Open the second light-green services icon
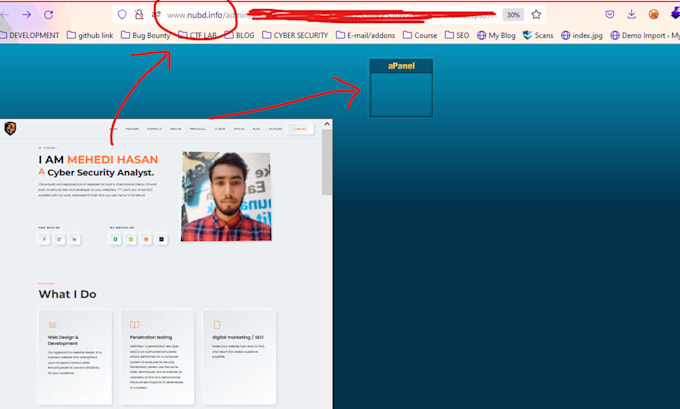The image size is (680, 409). coord(131,239)
